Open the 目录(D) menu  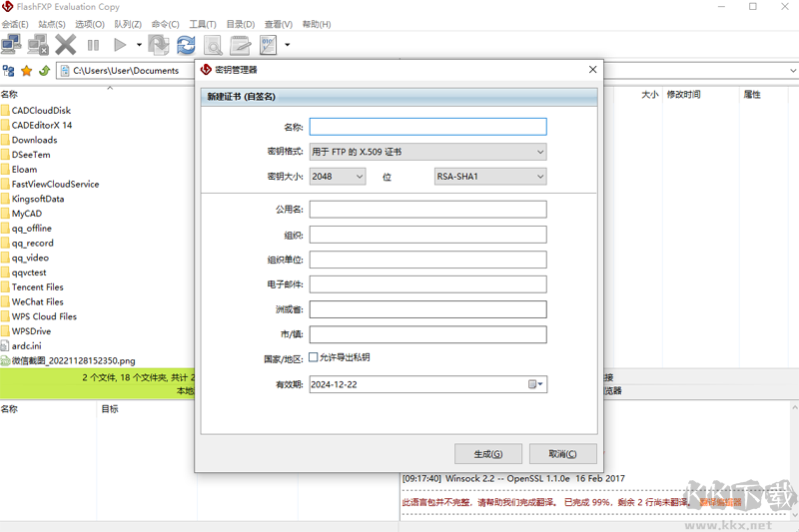(x=241, y=24)
